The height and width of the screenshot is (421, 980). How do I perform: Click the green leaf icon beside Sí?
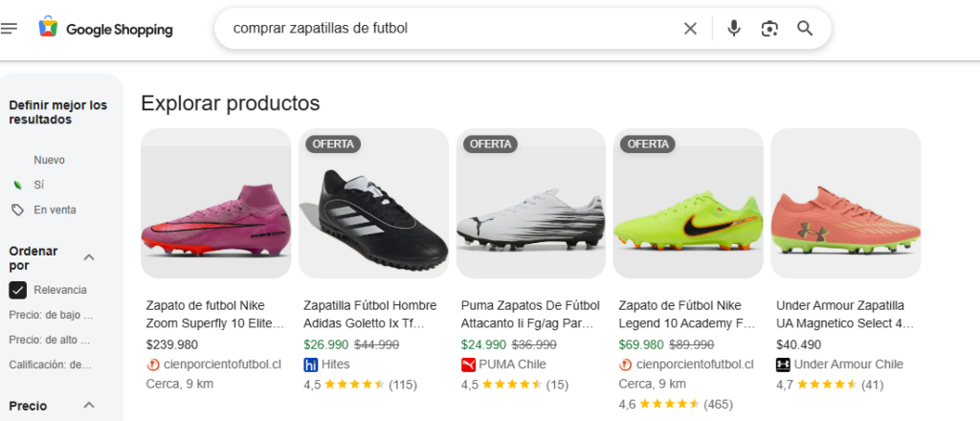(17, 185)
